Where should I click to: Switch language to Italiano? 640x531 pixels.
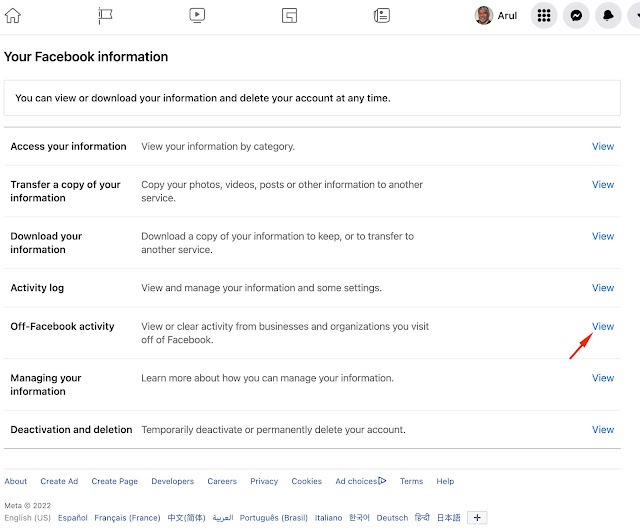click(328, 518)
